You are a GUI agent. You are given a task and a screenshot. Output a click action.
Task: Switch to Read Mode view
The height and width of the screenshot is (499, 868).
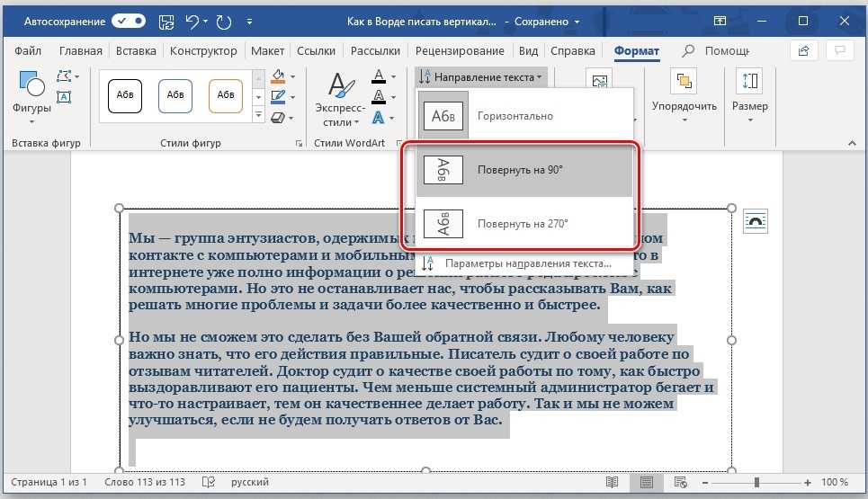pos(612,483)
